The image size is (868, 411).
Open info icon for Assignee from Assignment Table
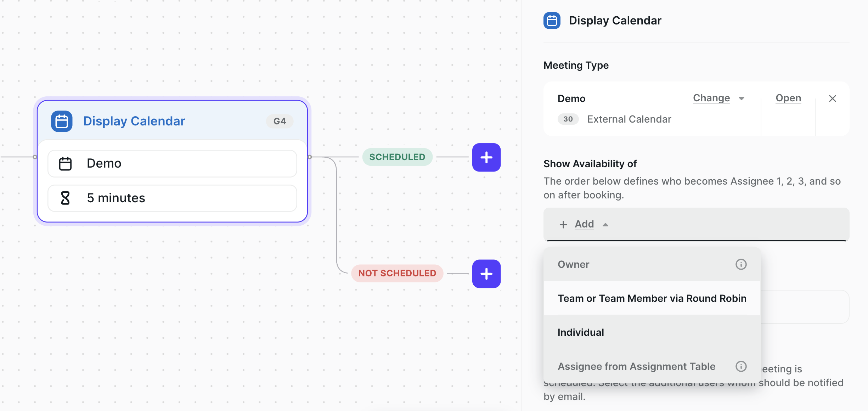click(x=741, y=366)
